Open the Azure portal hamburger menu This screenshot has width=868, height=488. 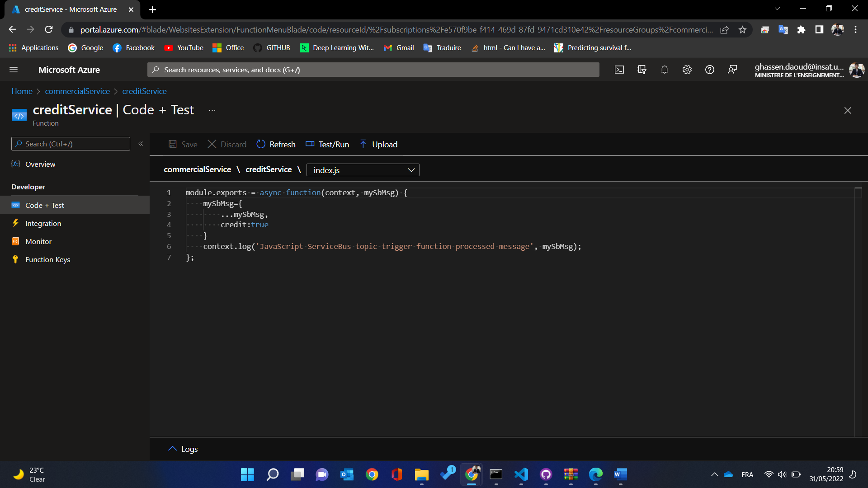(x=14, y=70)
